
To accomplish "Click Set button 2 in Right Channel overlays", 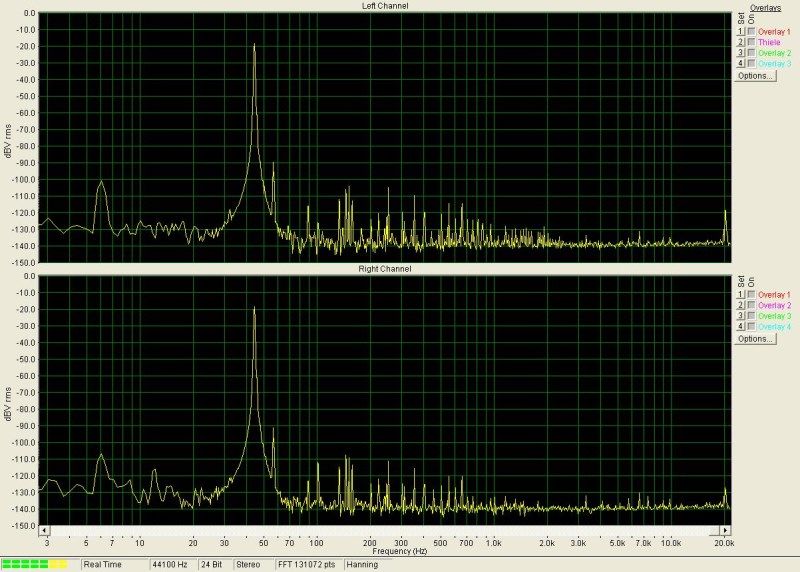I will (740, 305).
